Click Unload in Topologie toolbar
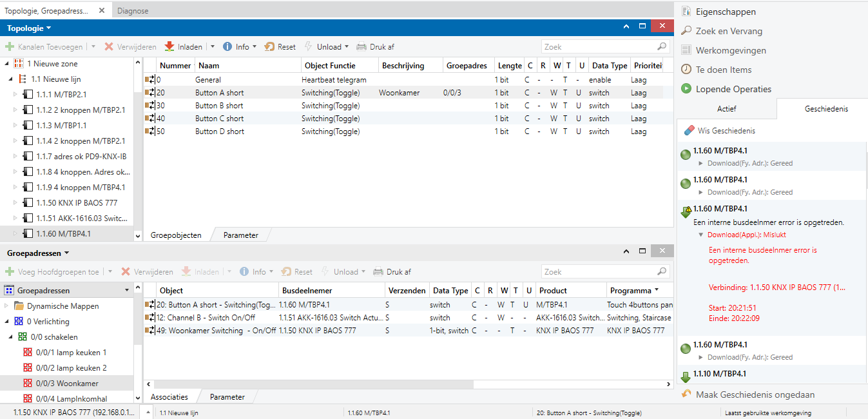Viewport: 868px width, 419px height. (x=326, y=47)
